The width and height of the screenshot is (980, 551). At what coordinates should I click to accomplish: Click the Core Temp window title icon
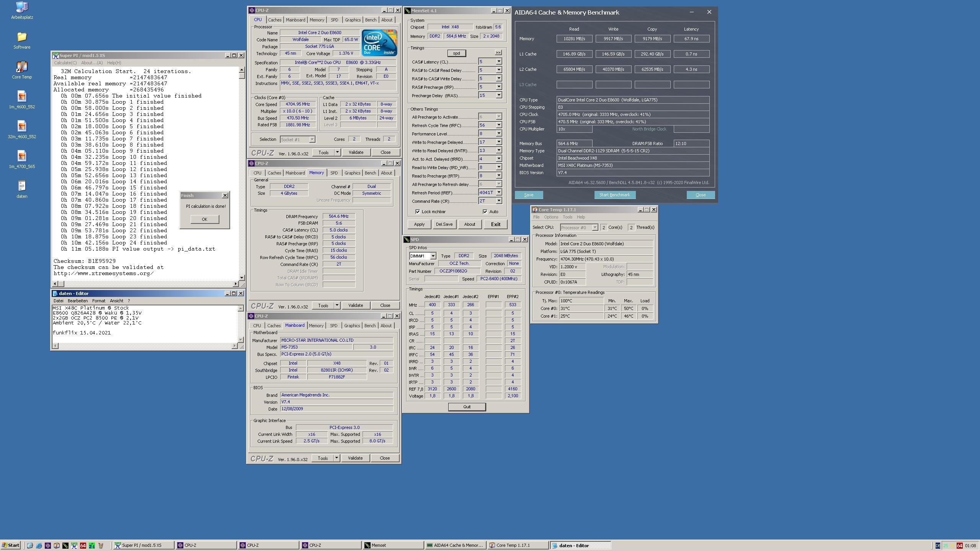[x=535, y=209]
